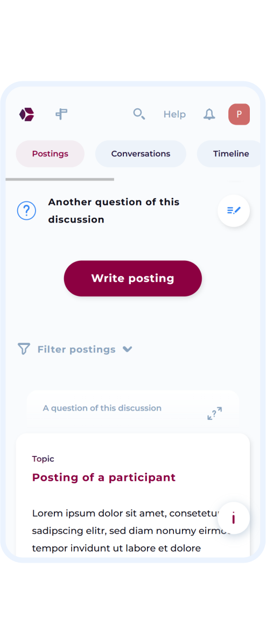Switch to the Postings tab
The height and width of the screenshot is (644, 266).
50,154
